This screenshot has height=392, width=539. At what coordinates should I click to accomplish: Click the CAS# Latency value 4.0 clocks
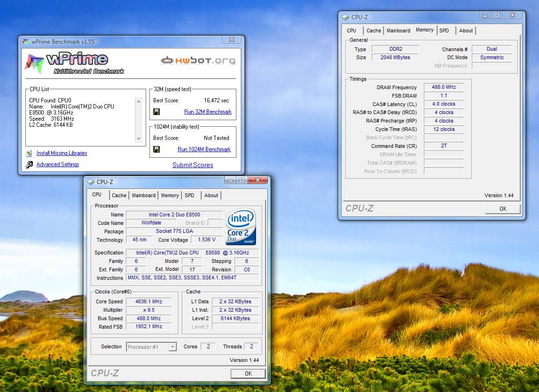click(x=444, y=104)
